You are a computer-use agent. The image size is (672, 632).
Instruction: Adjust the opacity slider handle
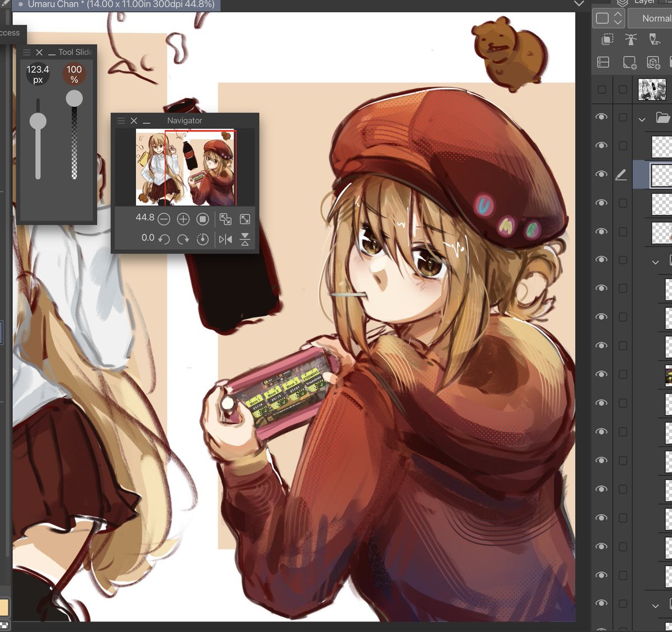pyautogui.click(x=74, y=99)
